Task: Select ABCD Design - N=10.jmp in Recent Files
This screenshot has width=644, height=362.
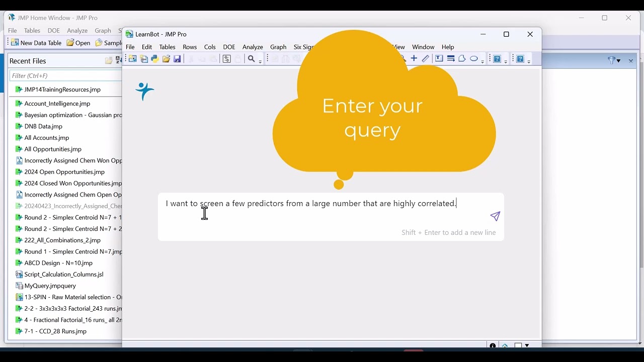Action: tap(58, 263)
